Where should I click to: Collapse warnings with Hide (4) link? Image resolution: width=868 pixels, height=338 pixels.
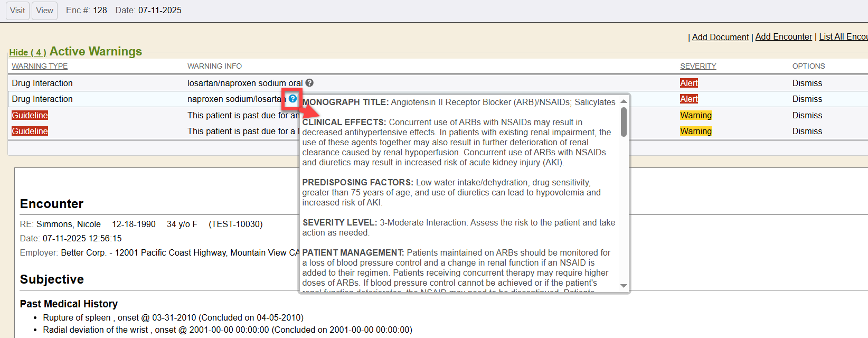(27, 52)
